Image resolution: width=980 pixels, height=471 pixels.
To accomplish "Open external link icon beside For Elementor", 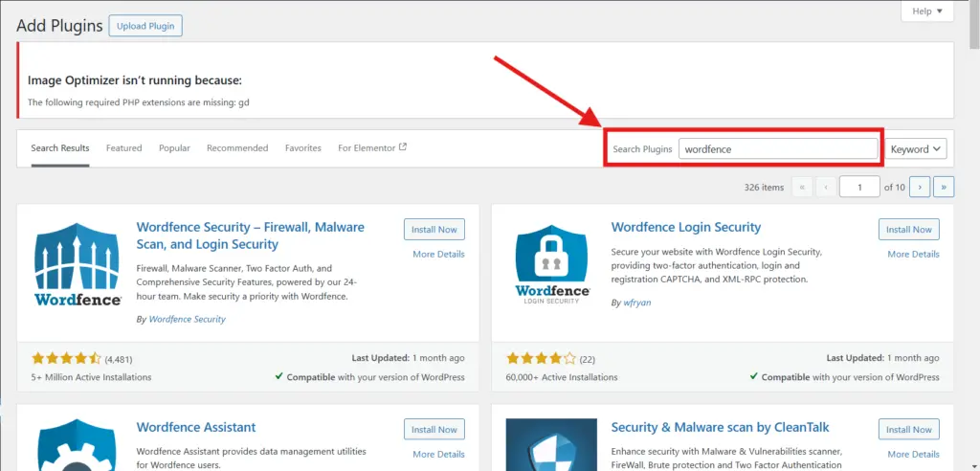I will pos(403,147).
